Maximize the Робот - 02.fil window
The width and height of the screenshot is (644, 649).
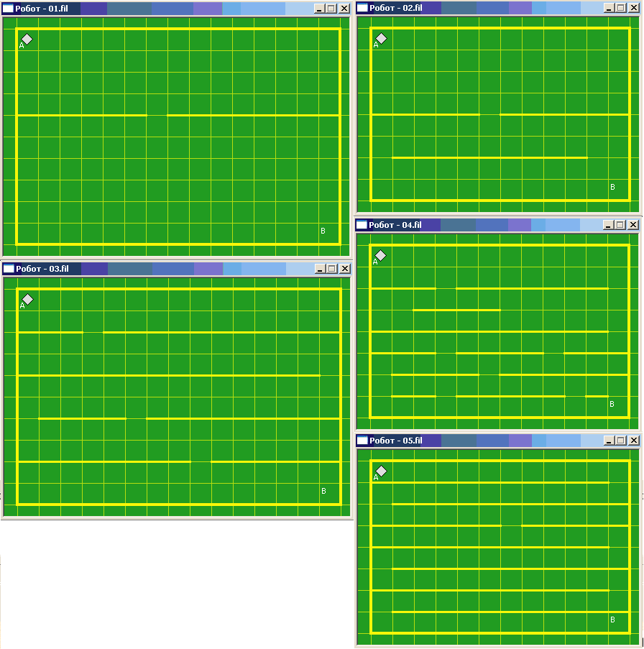tap(621, 7)
